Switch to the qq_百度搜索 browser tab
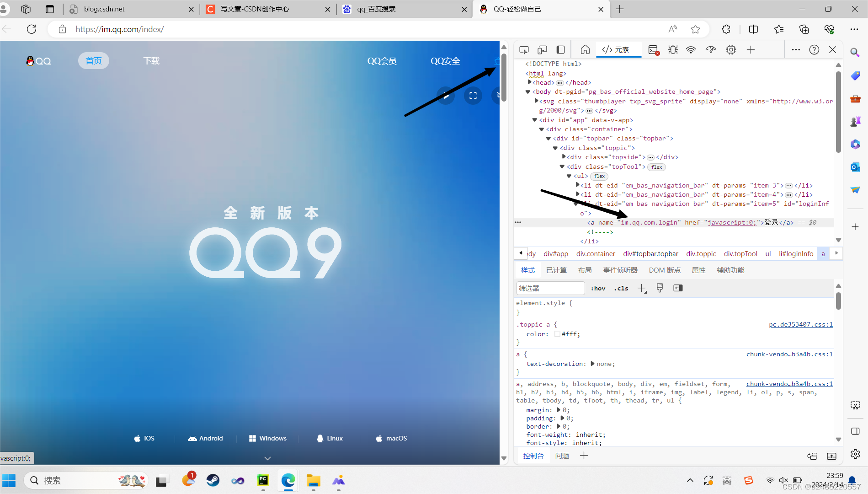This screenshot has height=494, width=868. click(x=405, y=9)
